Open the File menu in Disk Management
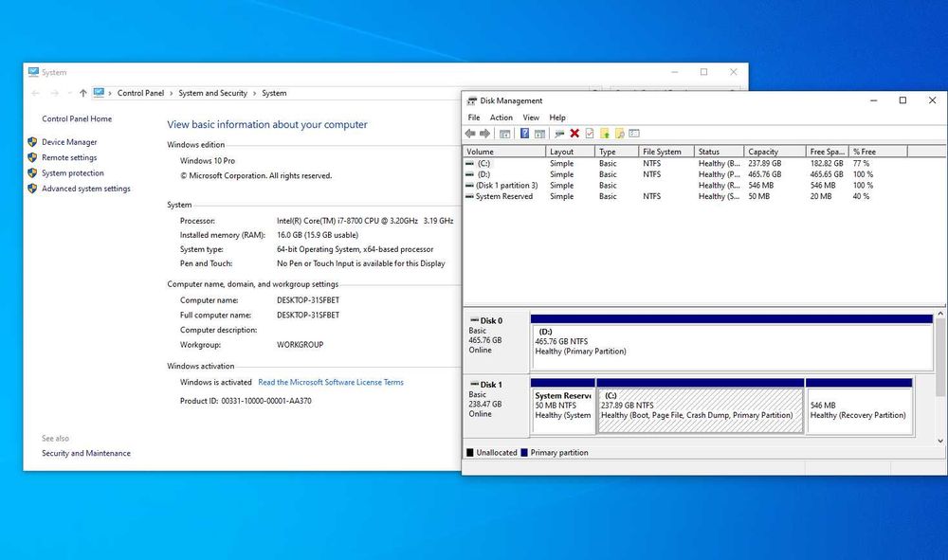 pyautogui.click(x=474, y=117)
